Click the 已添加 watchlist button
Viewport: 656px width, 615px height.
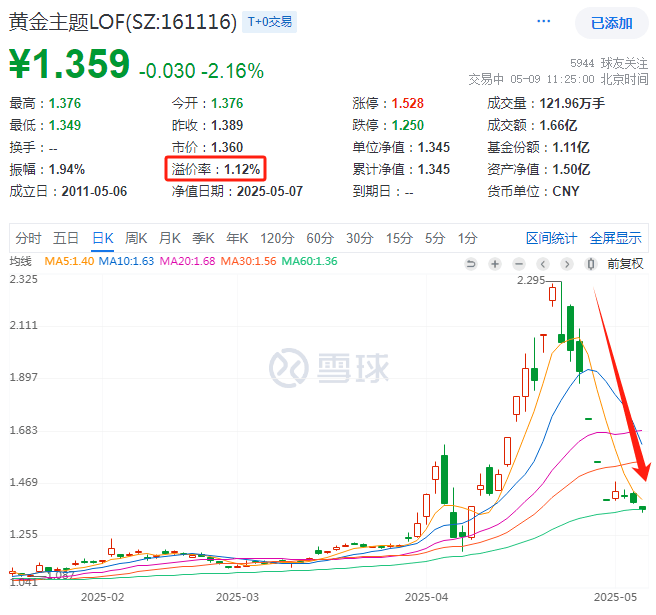point(612,23)
